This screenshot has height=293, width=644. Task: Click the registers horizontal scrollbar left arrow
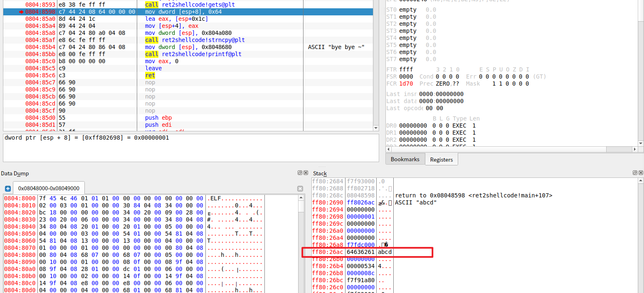click(x=388, y=149)
